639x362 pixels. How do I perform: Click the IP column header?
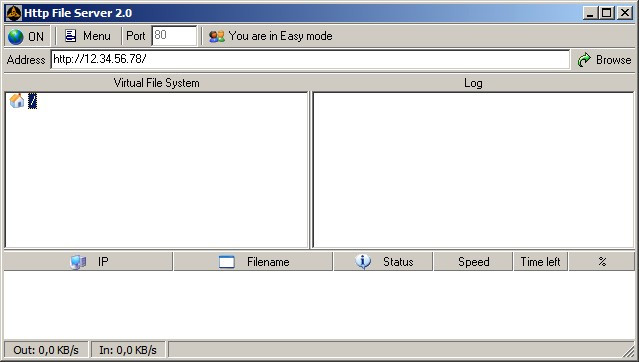pyautogui.click(x=88, y=262)
